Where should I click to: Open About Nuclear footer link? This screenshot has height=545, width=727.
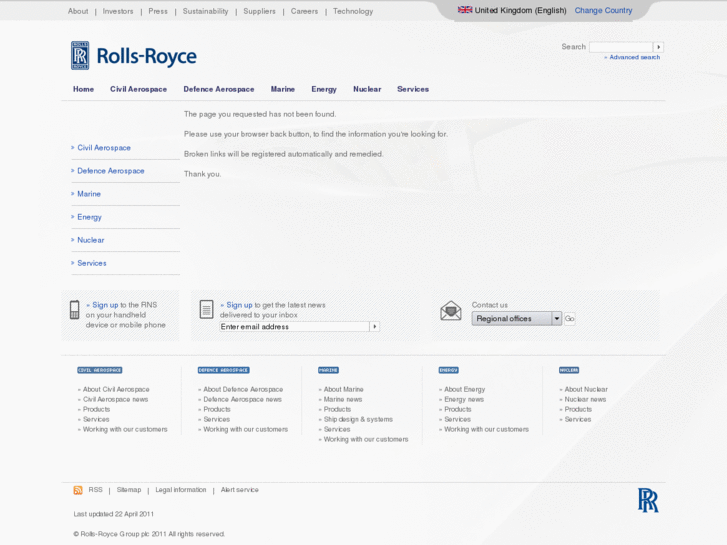point(586,389)
